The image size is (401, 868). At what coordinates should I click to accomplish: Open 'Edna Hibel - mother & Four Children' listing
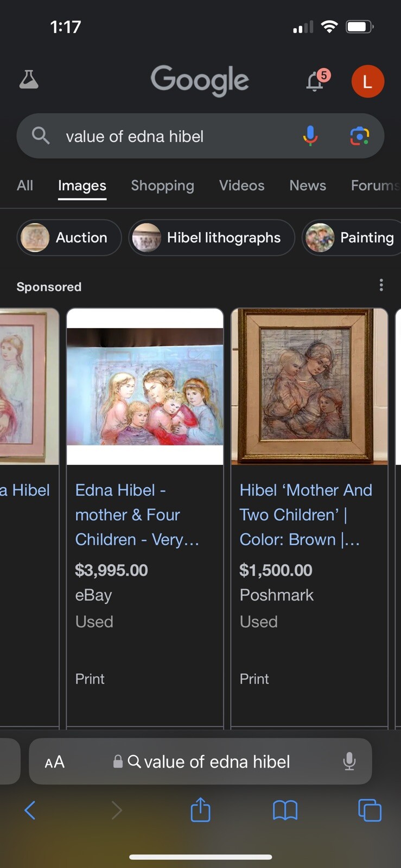click(x=137, y=514)
